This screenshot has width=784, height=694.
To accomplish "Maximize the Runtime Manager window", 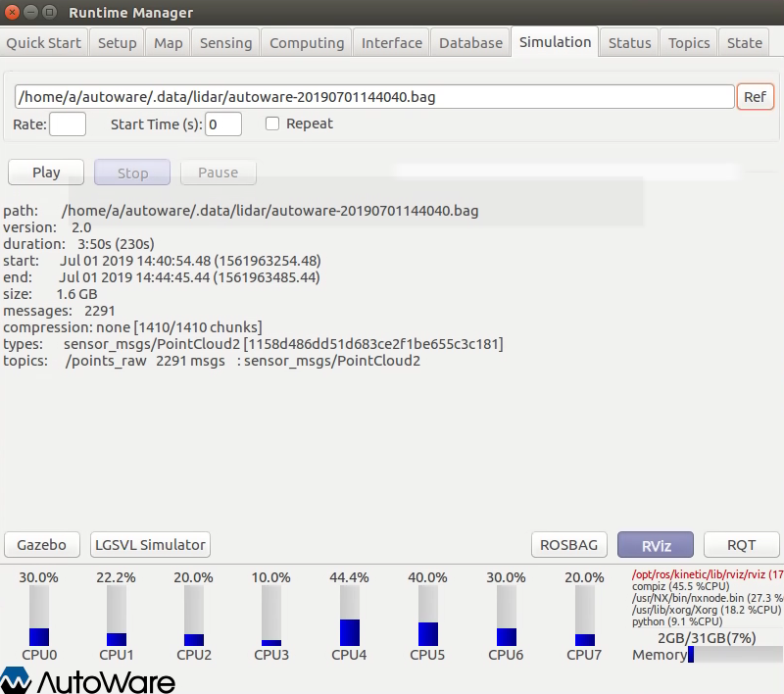I will pos(50,12).
